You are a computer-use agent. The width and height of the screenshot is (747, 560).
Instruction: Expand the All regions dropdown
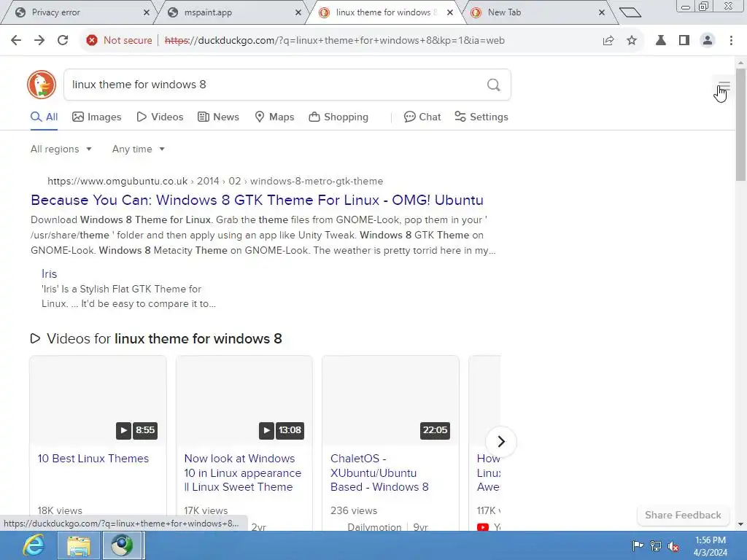click(61, 149)
